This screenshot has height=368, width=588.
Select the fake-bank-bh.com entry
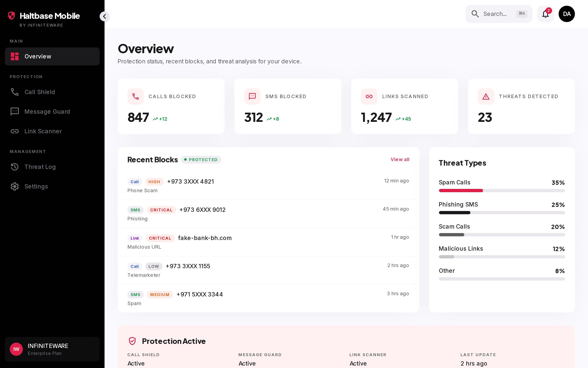(x=268, y=242)
